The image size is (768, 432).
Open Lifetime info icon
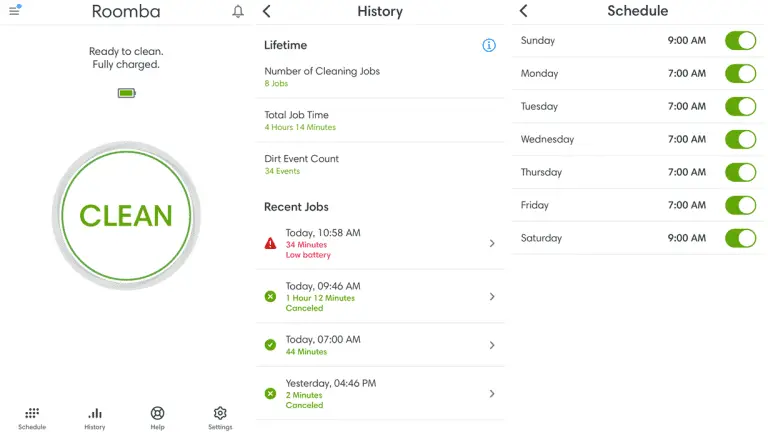coord(488,45)
